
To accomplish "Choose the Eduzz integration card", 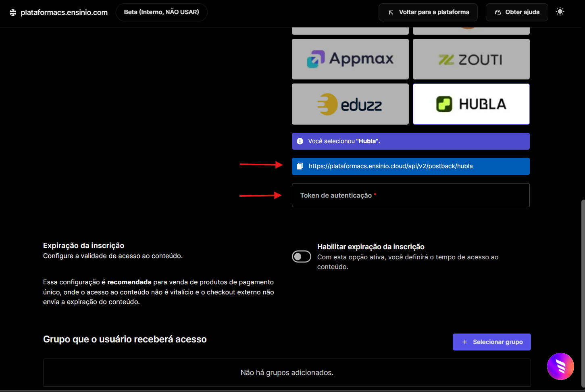I will 350,104.
